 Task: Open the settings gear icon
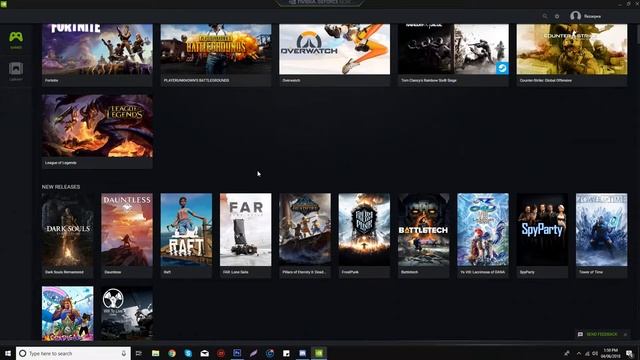click(x=557, y=16)
